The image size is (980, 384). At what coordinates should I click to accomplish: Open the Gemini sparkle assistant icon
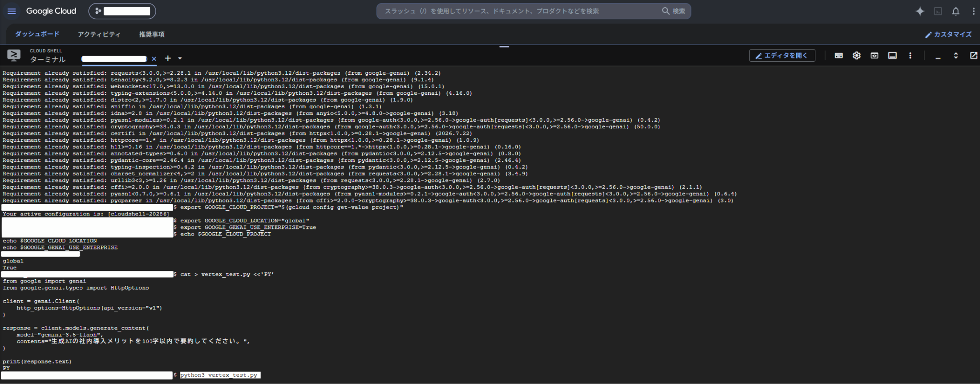click(920, 11)
